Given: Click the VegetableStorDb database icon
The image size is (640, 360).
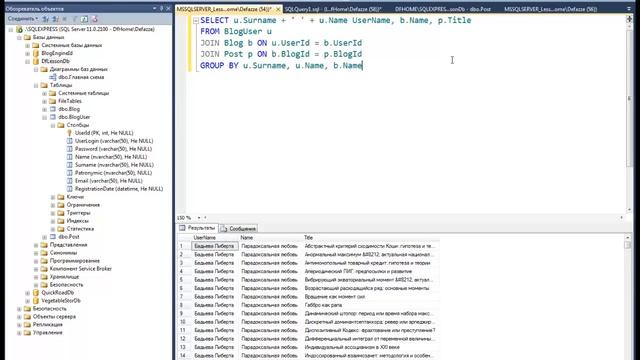Looking at the screenshot, I should tap(36, 300).
